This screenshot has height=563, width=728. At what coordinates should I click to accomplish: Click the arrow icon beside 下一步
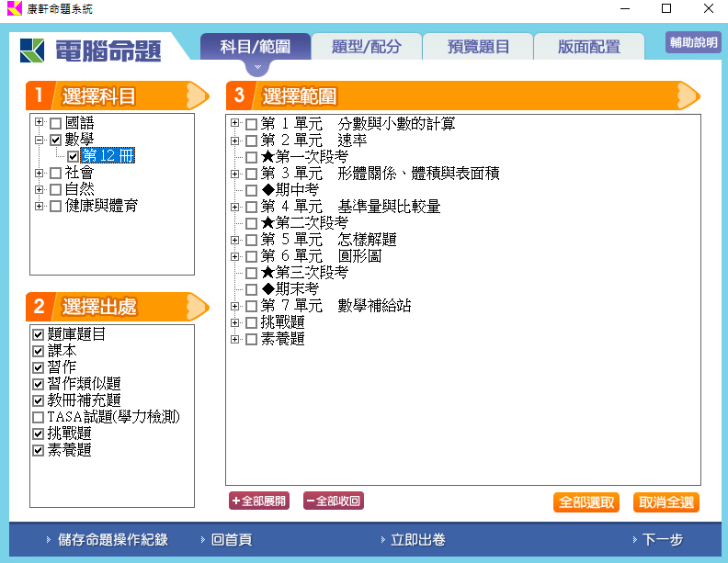click(634, 540)
